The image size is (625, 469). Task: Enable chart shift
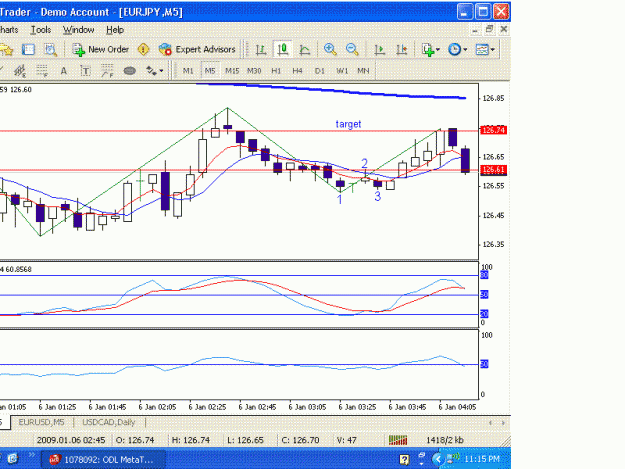pos(401,49)
